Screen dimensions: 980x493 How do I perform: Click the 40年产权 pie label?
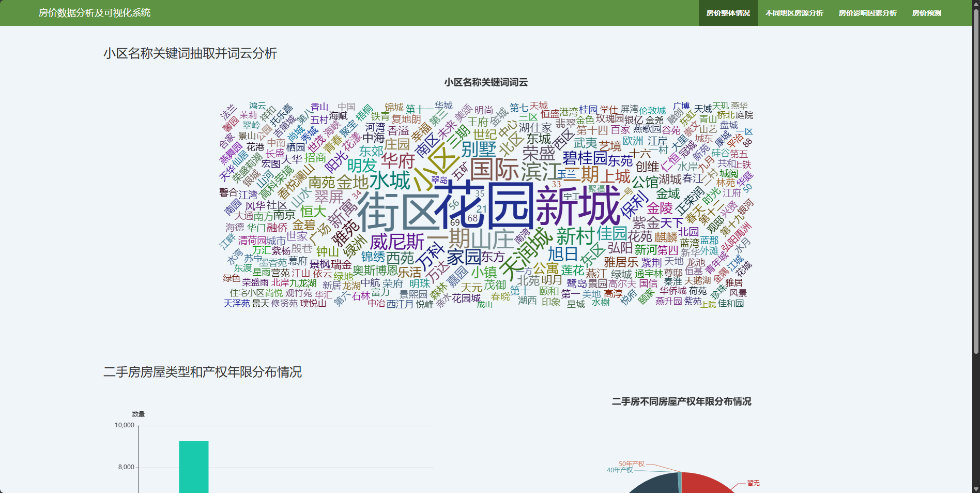coord(620,470)
